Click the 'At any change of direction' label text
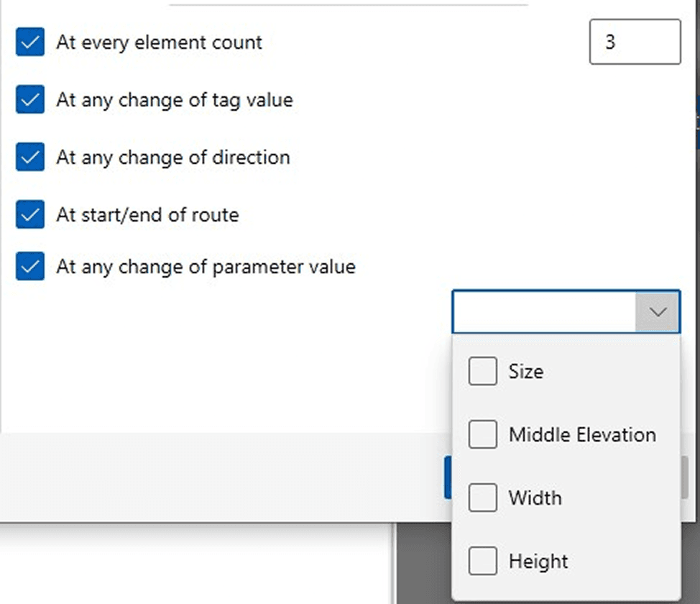 tap(173, 157)
